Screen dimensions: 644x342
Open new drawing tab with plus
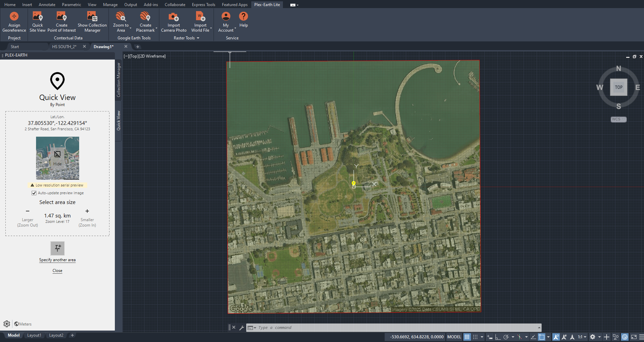[x=137, y=47]
